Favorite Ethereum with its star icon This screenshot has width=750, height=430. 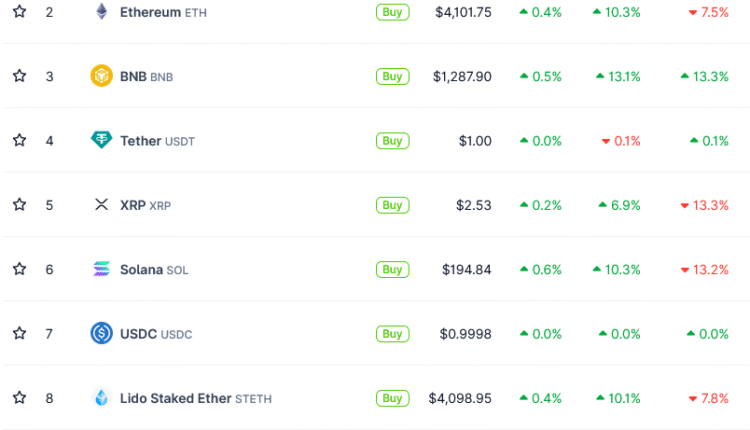[x=19, y=12]
